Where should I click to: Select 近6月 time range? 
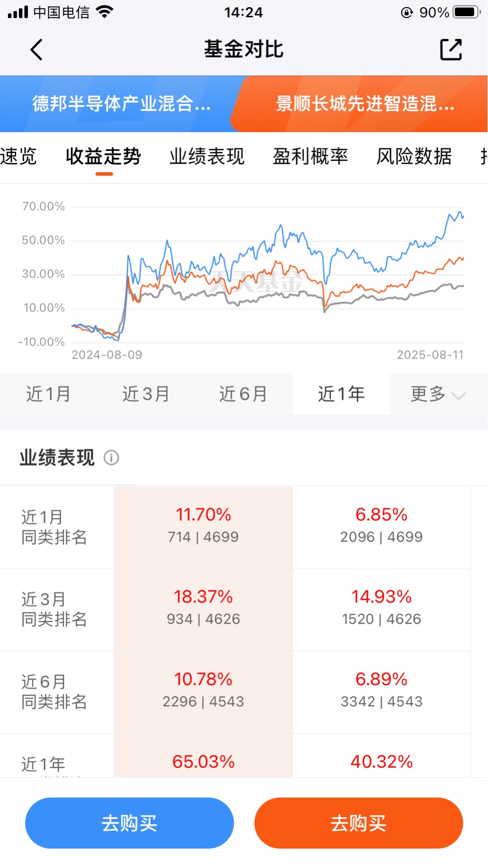(x=243, y=394)
